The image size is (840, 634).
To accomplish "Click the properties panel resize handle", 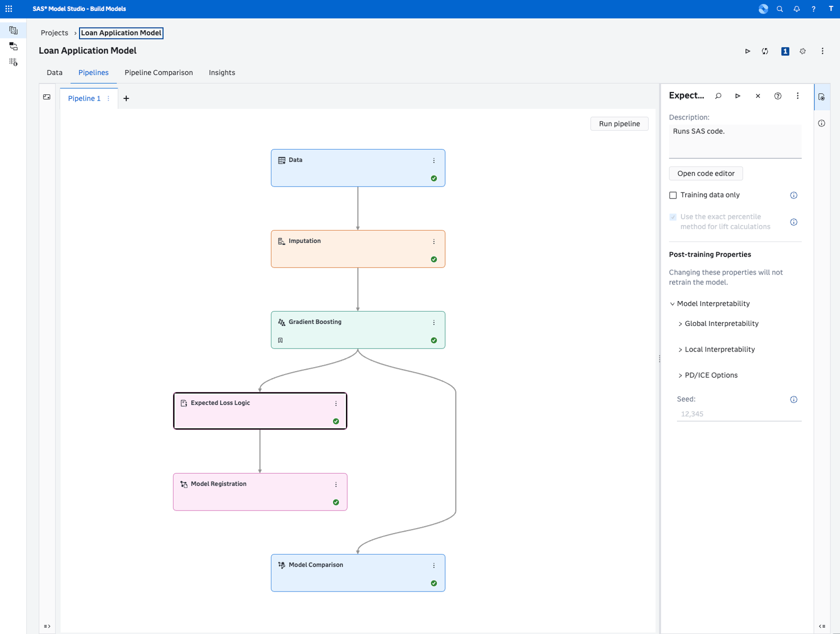I will coord(659,358).
